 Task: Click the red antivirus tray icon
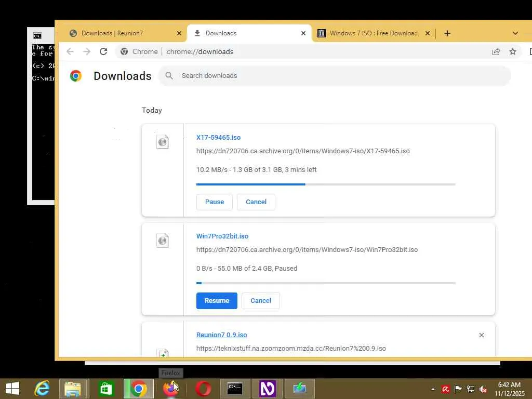(445, 389)
